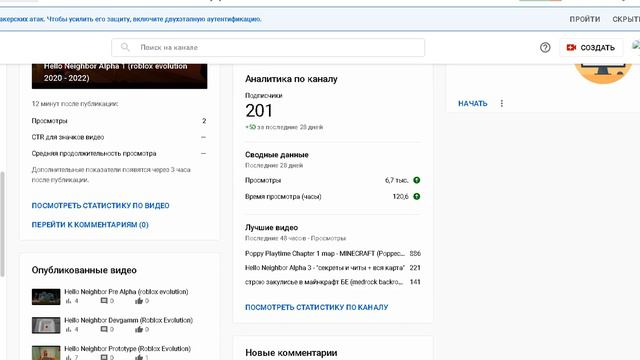Click the green trend icon beside Просмотры 6,7 тыс.
This screenshot has height=360, width=640.
(x=417, y=180)
